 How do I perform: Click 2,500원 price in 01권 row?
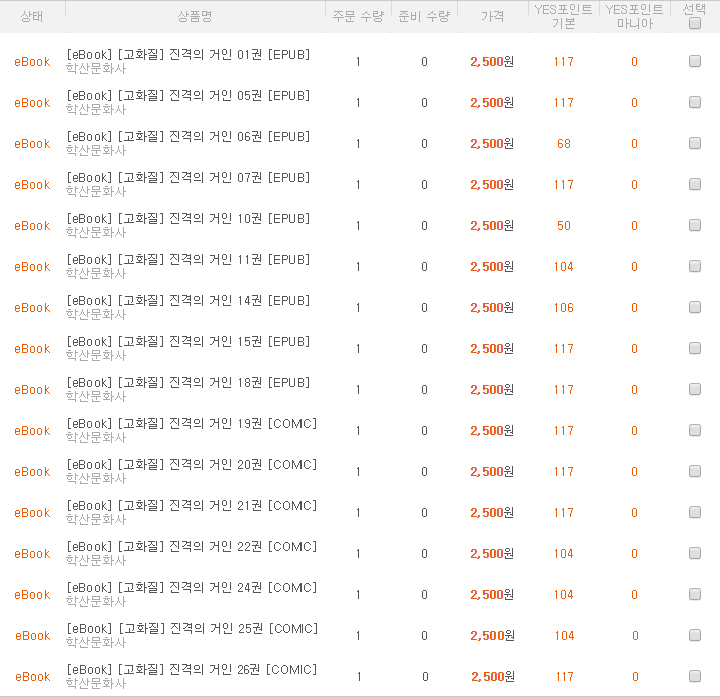492,62
